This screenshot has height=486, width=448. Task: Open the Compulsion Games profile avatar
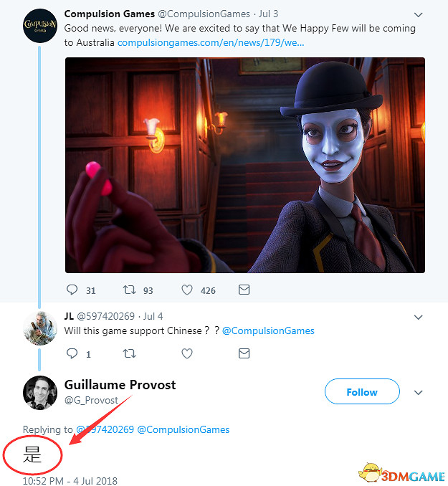tap(40, 27)
